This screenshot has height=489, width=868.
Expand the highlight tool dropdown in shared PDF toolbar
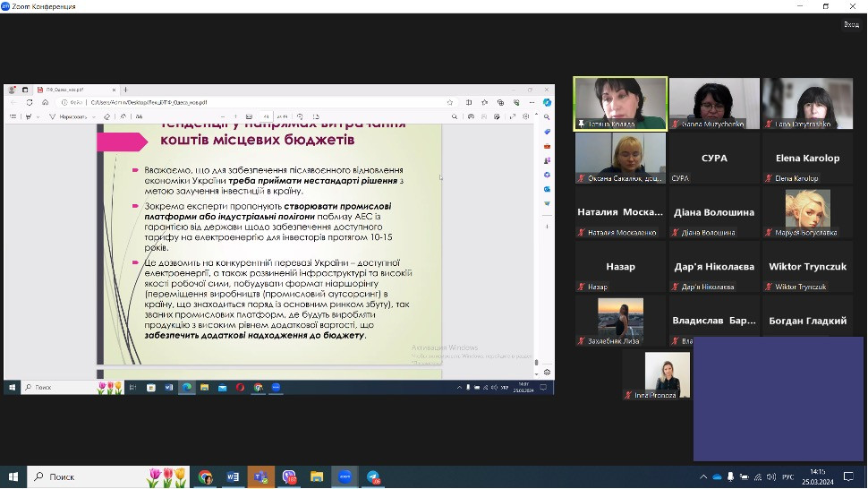pos(38,116)
